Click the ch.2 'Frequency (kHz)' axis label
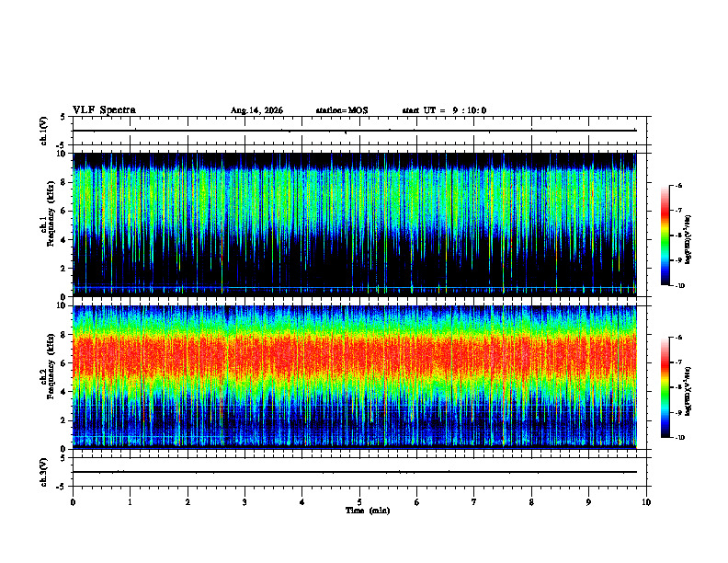This screenshot has width=728, height=563. pyautogui.click(x=51, y=365)
